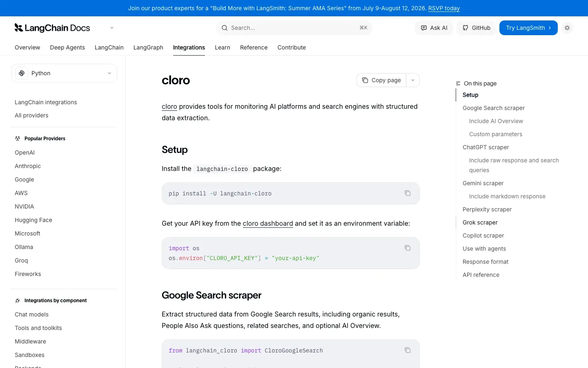The width and height of the screenshot is (588, 368).
Task: Open Sandboxes component page
Action: (29, 355)
